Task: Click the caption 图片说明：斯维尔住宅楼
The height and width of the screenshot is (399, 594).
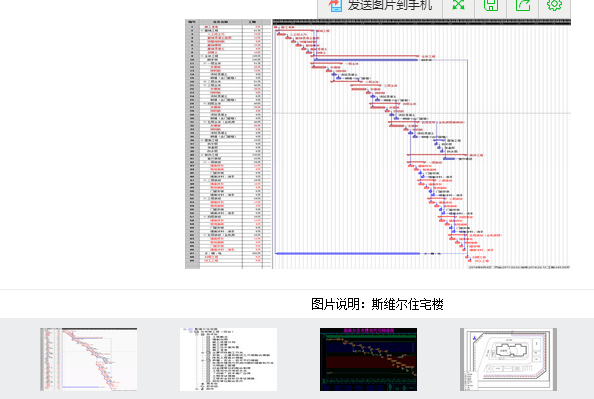Action: pos(377,304)
